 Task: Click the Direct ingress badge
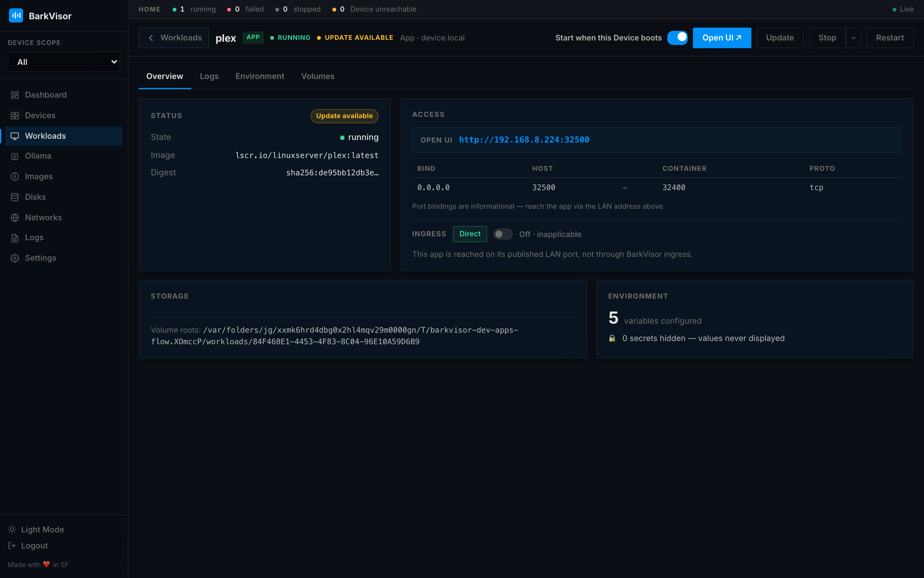pyautogui.click(x=470, y=234)
